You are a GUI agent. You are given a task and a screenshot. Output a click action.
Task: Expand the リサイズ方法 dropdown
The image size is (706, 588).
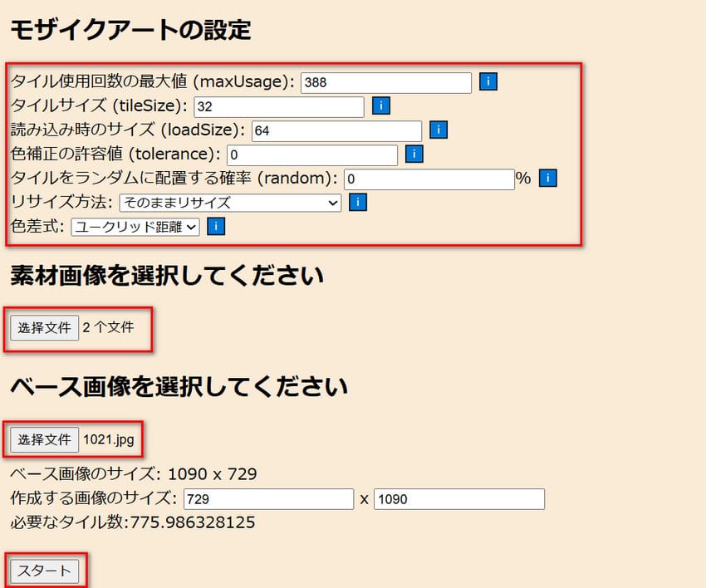[x=230, y=203]
